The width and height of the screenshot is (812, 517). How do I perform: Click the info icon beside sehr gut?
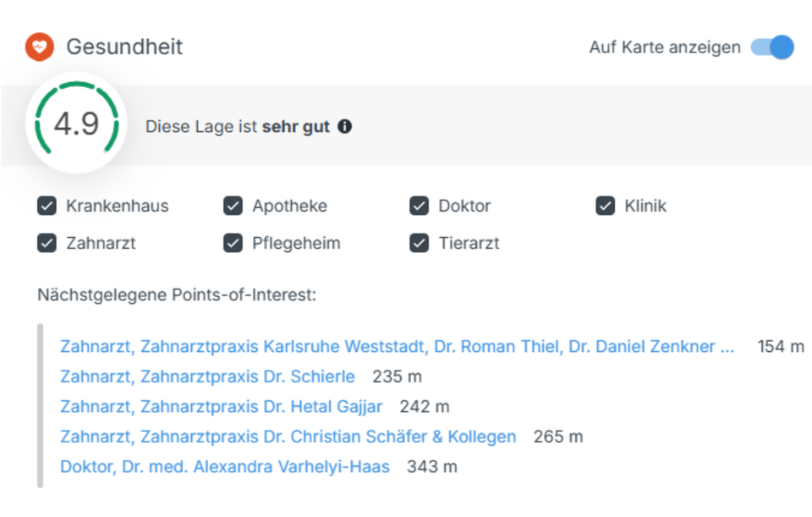click(344, 127)
